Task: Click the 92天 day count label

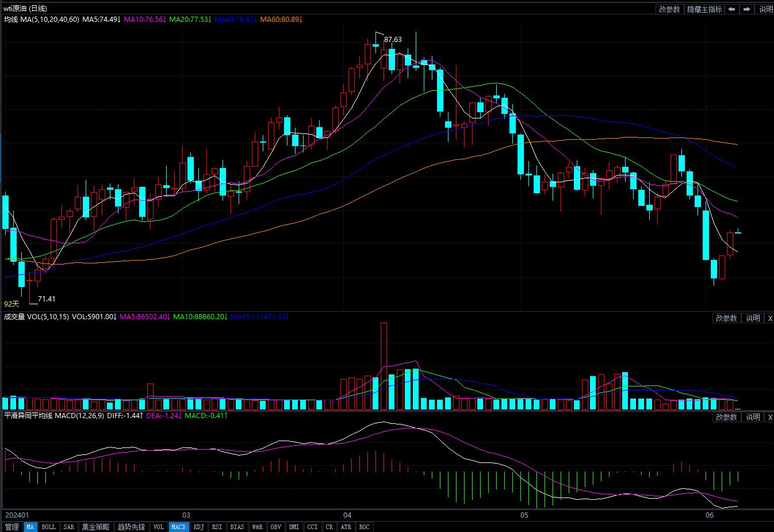Action: (x=12, y=304)
